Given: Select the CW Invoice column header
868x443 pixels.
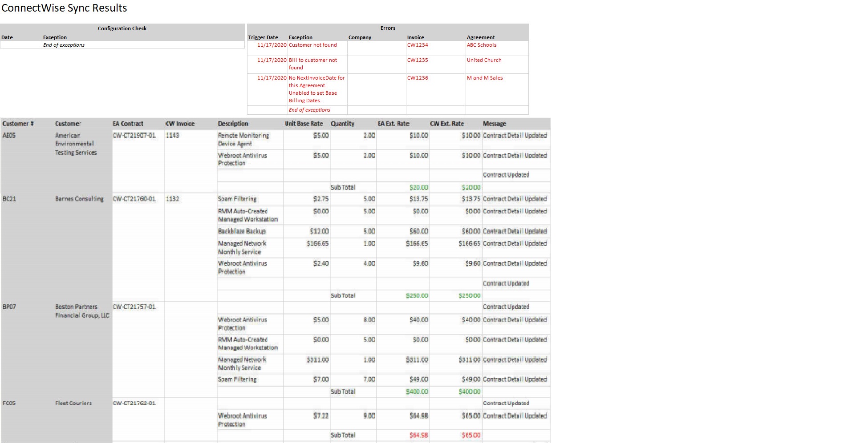Looking at the screenshot, I should click(x=180, y=124).
